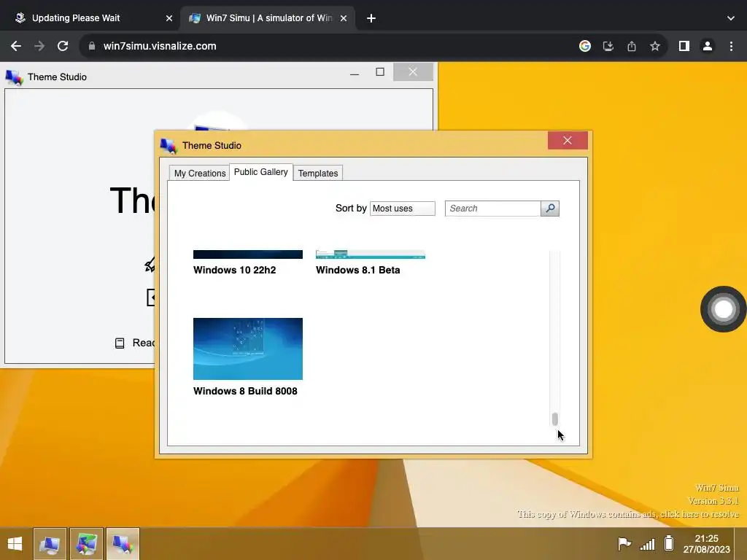This screenshot has height=560, width=747.
Task: Open the Windows Start button on taskbar
Action: click(x=15, y=543)
